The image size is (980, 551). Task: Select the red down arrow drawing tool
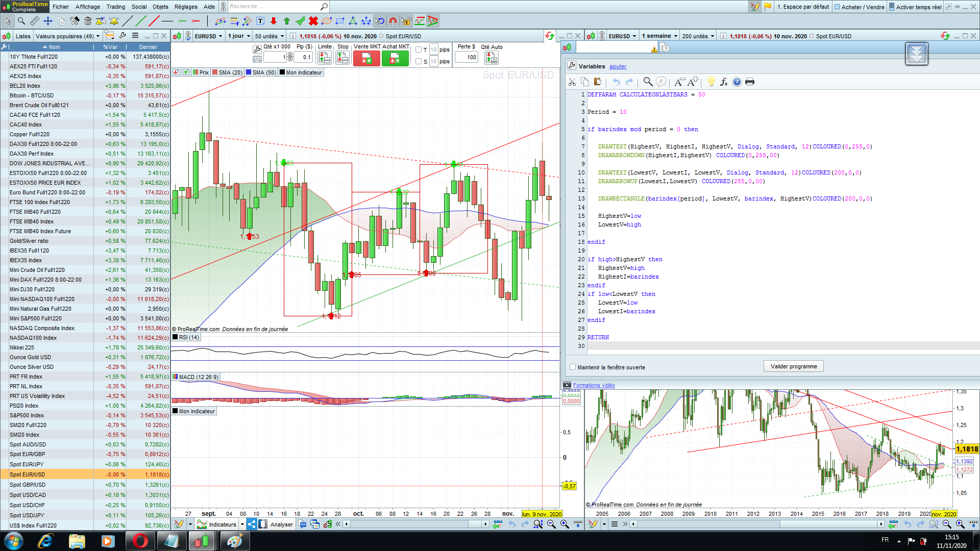274,21
